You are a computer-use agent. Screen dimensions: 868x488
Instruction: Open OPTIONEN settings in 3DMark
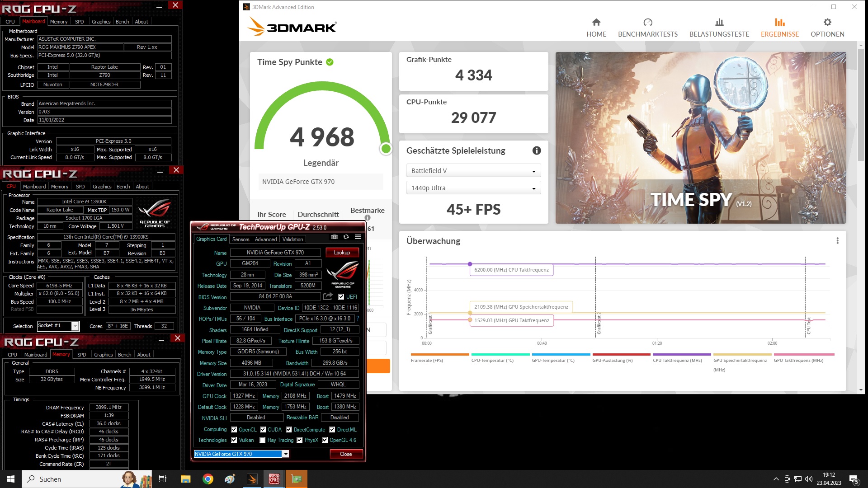pyautogui.click(x=827, y=28)
